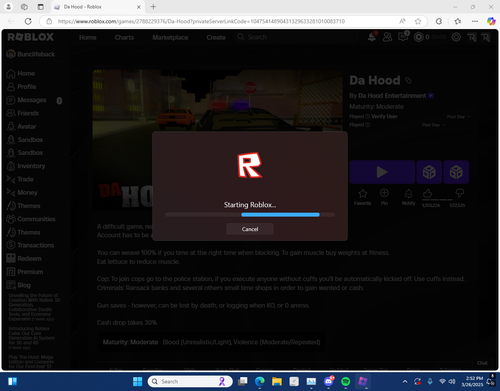Expand the Past Day dropdown beside Verify User
500x391 pixels.
click(459, 117)
